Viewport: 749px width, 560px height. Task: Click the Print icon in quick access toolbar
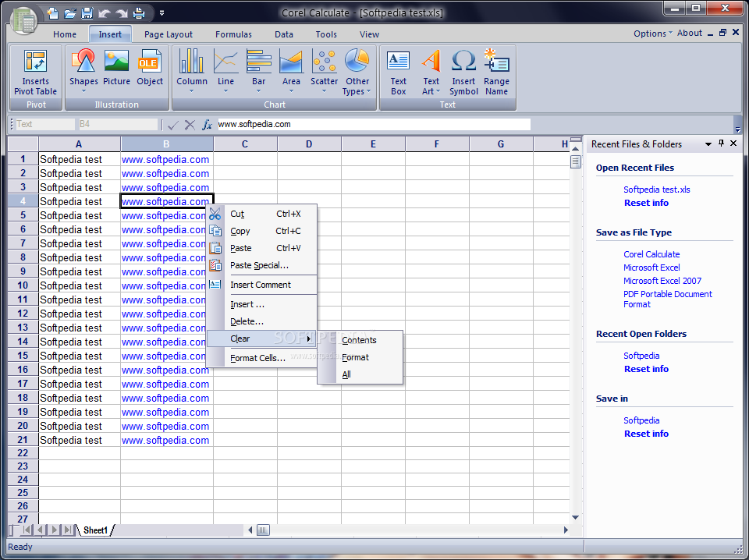[139, 13]
